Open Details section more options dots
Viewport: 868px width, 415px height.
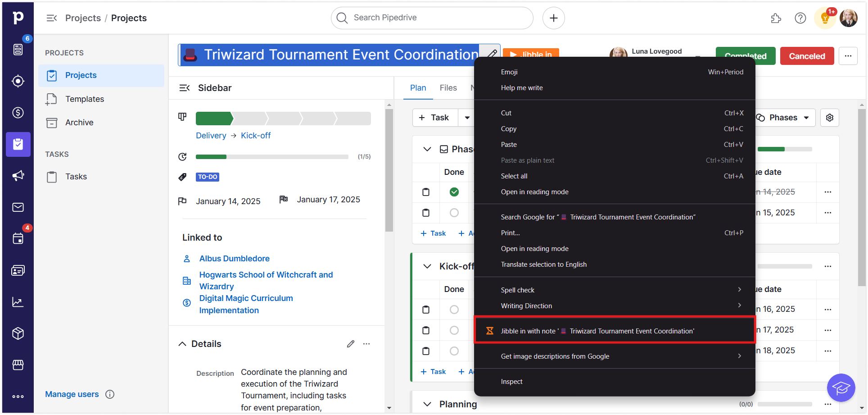tap(366, 344)
